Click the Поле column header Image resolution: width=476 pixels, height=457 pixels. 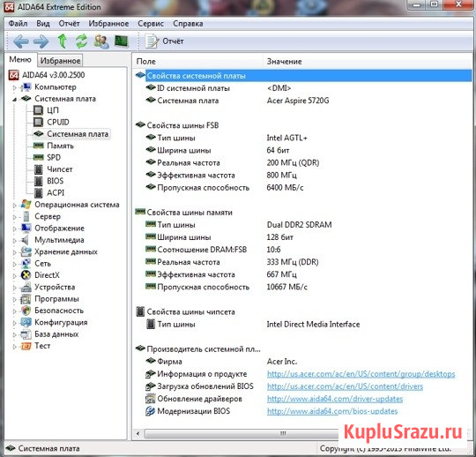click(x=197, y=62)
